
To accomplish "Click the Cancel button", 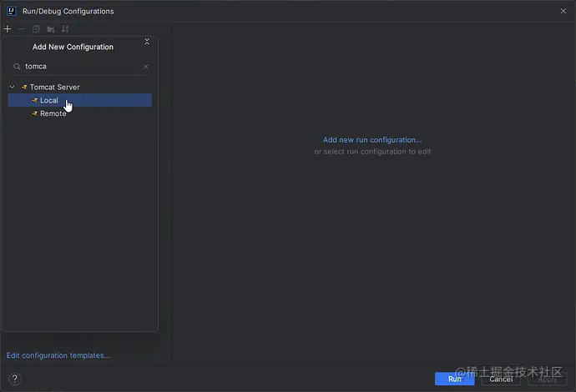I will [501, 379].
